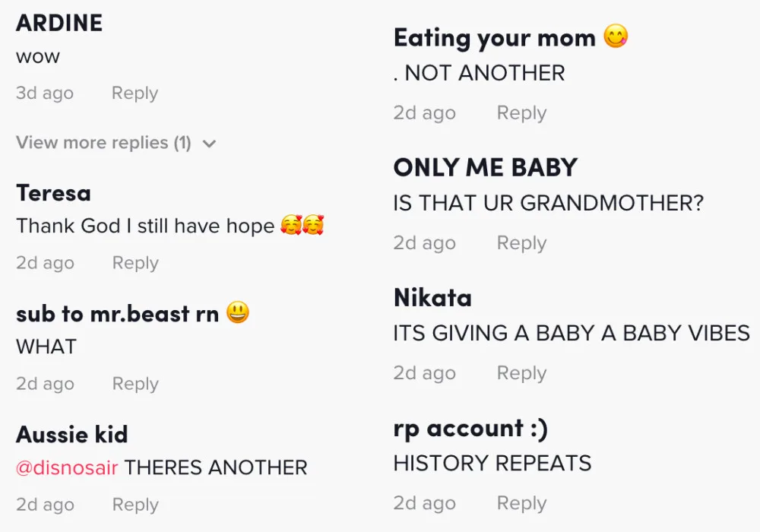Image resolution: width=760 pixels, height=532 pixels.
Task: Reply to ARDINE's wow comment
Action: click(135, 93)
